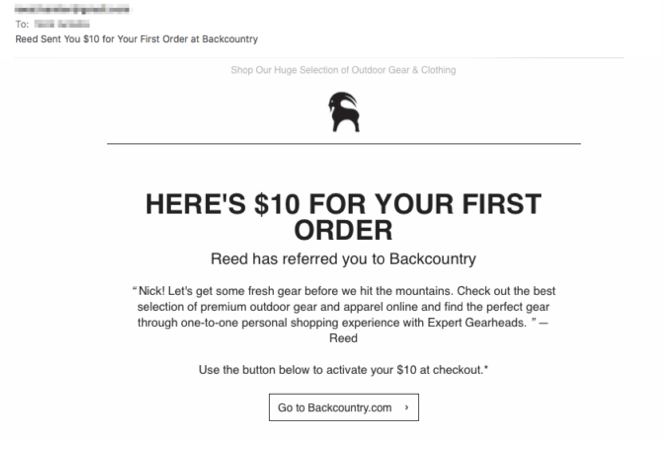This screenshot has height=455, width=665.
Task: Click the arrow in the Backcountry.com button
Action: (405, 408)
